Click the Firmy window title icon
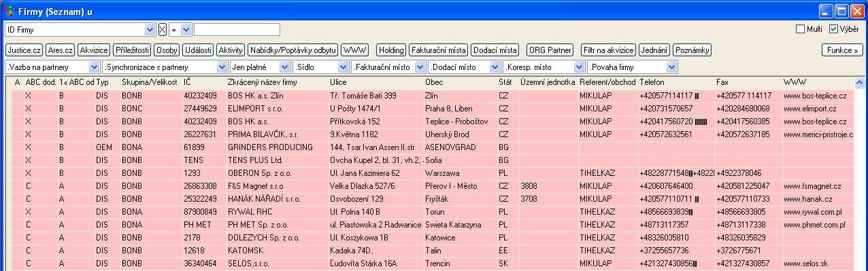The image size is (868, 271). [x=9, y=11]
